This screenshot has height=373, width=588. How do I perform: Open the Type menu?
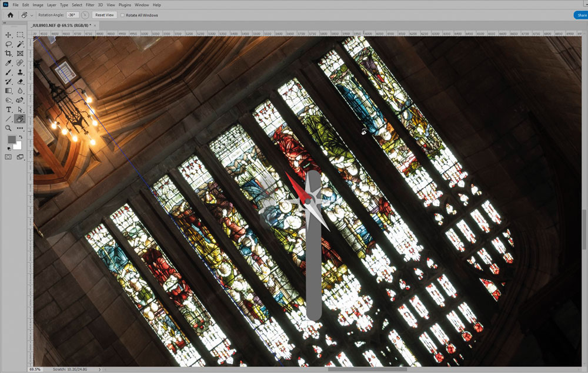pyautogui.click(x=64, y=5)
